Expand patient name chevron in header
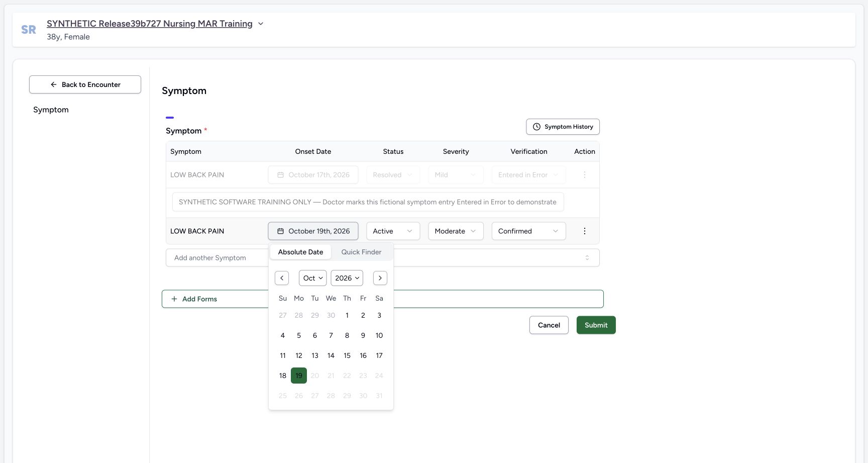 pyautogui.click(x=261, y=24)
